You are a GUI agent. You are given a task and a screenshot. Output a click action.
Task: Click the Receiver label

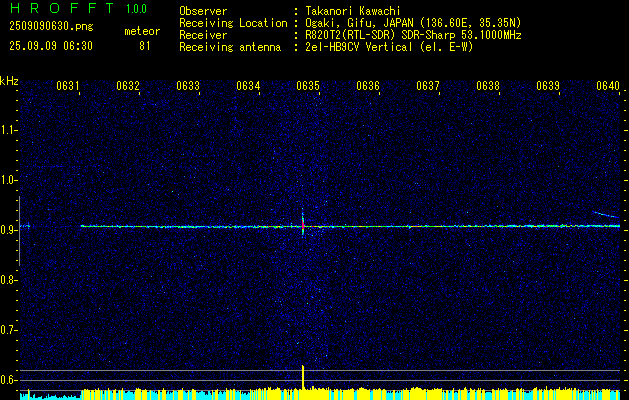[203, 35]
